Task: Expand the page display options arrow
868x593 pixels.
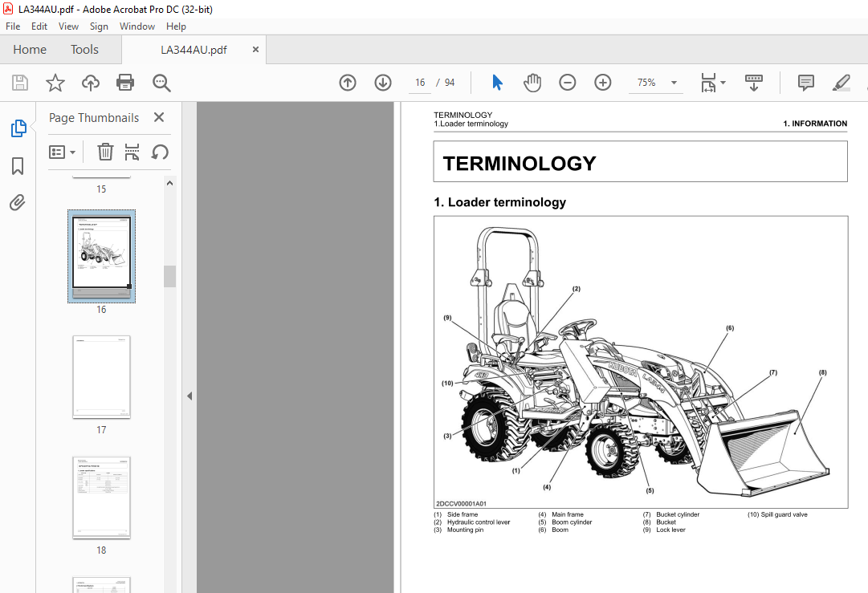Action: pyautogui.click(x=723, y=83)
